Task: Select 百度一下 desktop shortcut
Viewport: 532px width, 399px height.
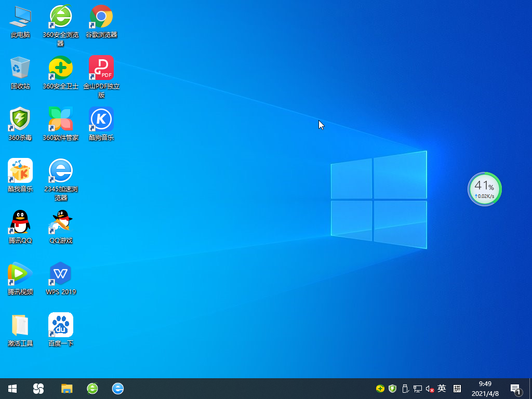Action: (x=61, y=325)
